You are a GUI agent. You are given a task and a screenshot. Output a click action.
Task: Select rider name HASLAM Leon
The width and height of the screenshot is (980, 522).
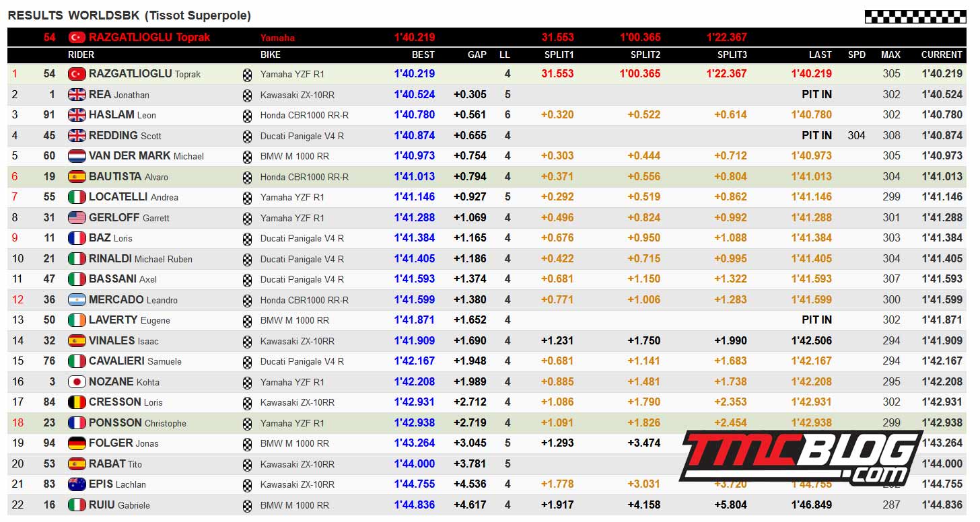(123, 115)
